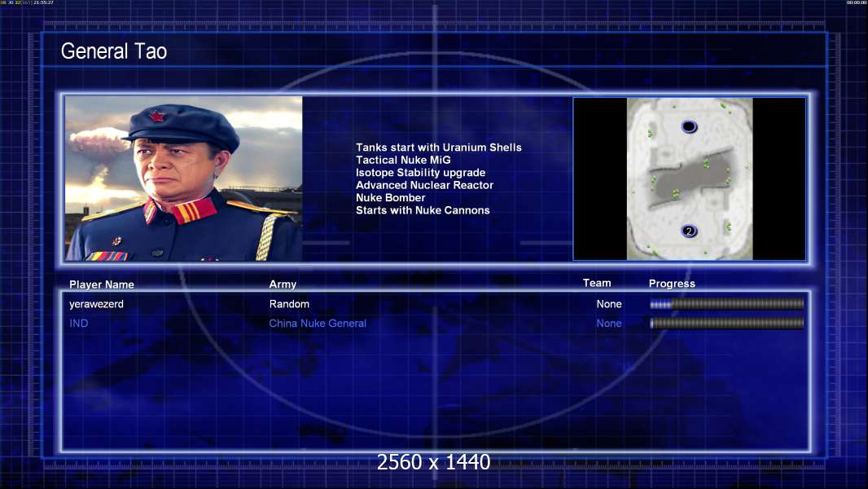Click Tanks start with Uranium Shells text
The image size is (868, 489).
[x=438, y=148]
